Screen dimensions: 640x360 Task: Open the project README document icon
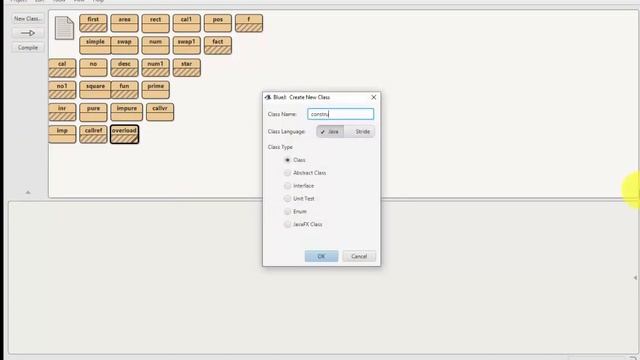click(x=64, y=28)
